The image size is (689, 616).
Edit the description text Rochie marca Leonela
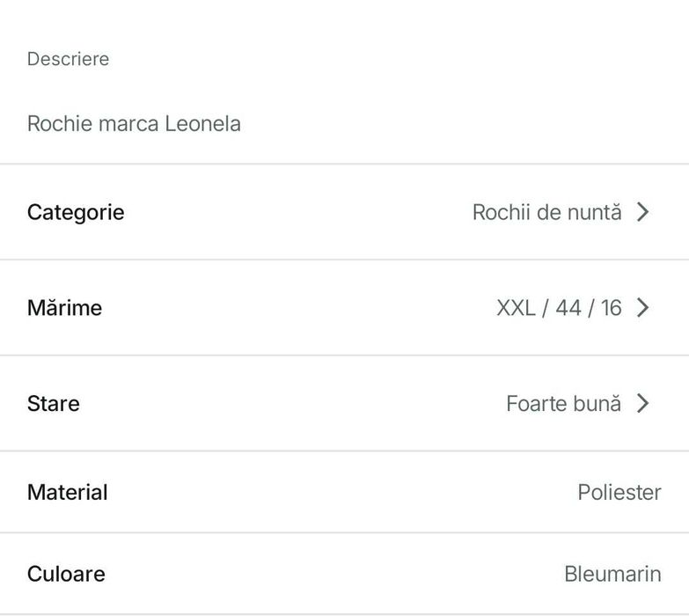click(134, 123)
